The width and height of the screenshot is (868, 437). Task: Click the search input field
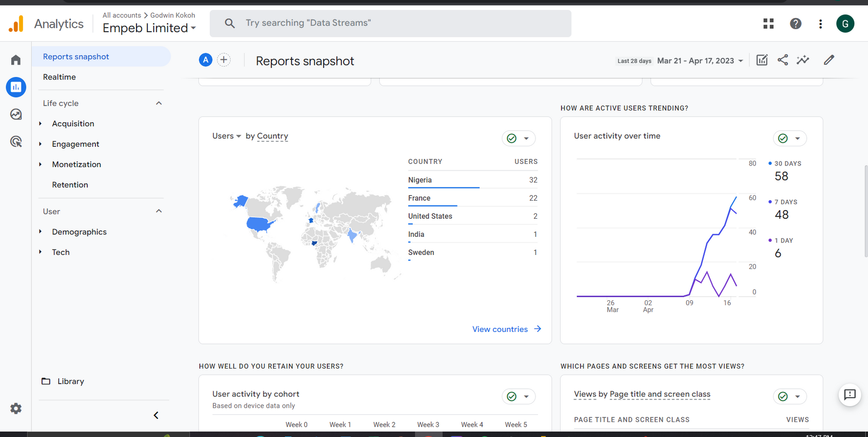pos(390,23)
